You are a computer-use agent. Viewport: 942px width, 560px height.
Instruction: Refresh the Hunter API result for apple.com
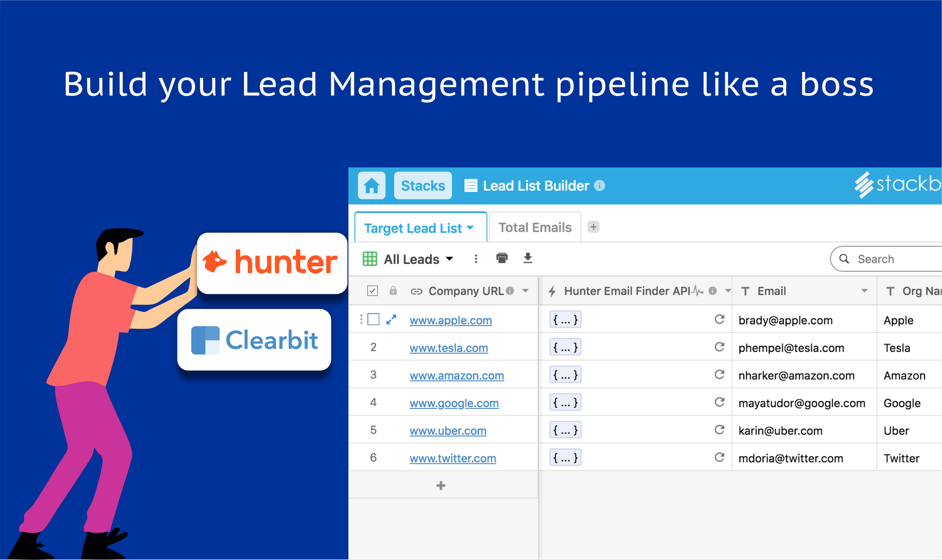(x=719, y=320)
